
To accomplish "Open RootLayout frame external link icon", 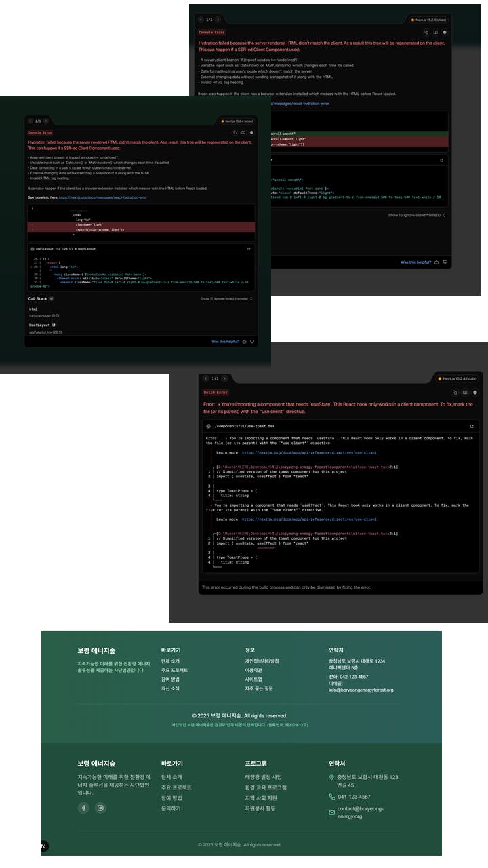I will pyautogui.click(x=54, y=325).
